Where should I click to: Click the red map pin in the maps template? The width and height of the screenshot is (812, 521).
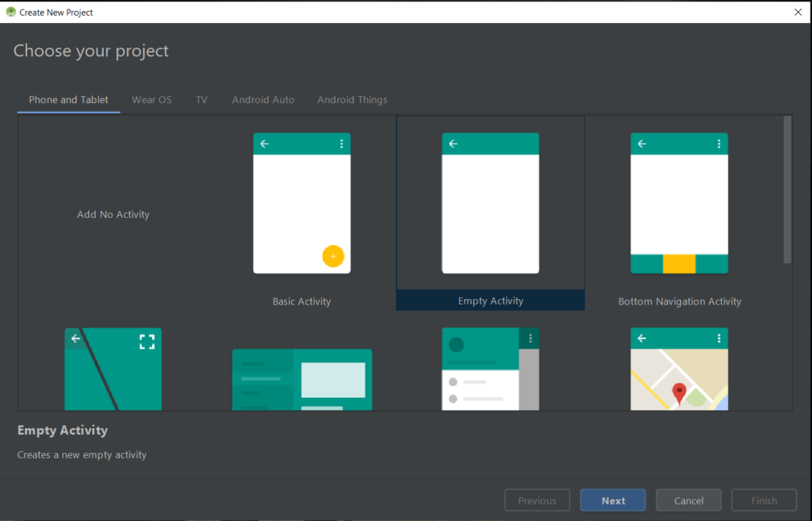pos(679,393)
